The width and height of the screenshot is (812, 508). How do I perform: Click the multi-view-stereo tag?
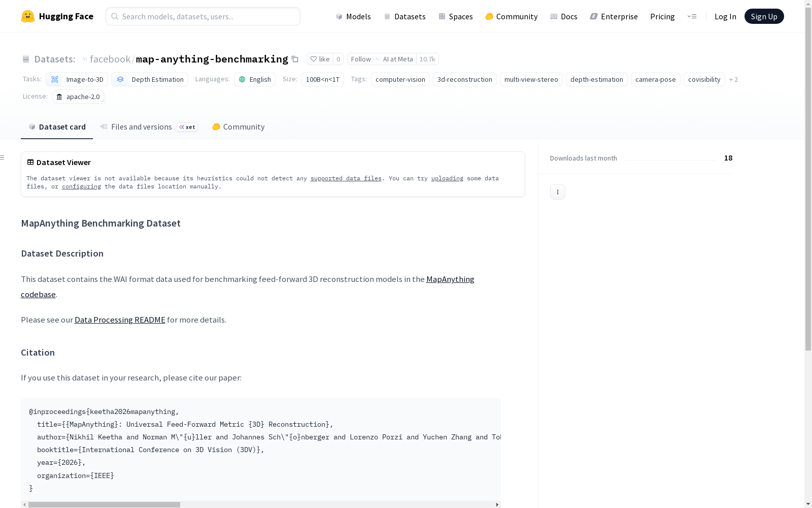pyautogui.click(x=531, y=79)
